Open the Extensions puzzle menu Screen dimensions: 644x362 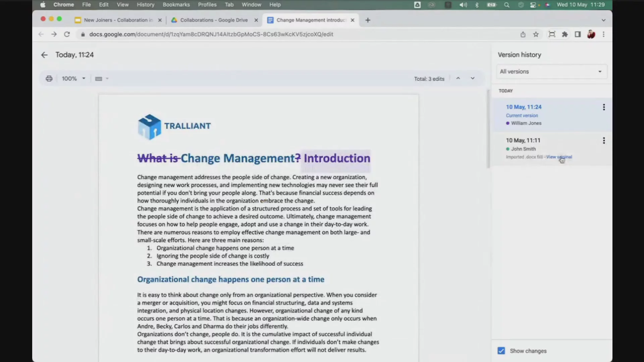(565, 34)
